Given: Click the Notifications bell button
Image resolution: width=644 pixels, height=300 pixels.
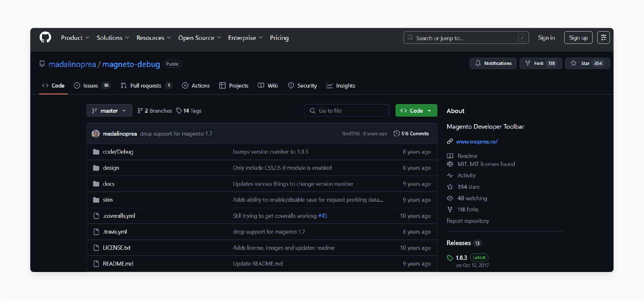Looking at the screenshot, I should 493,63.
